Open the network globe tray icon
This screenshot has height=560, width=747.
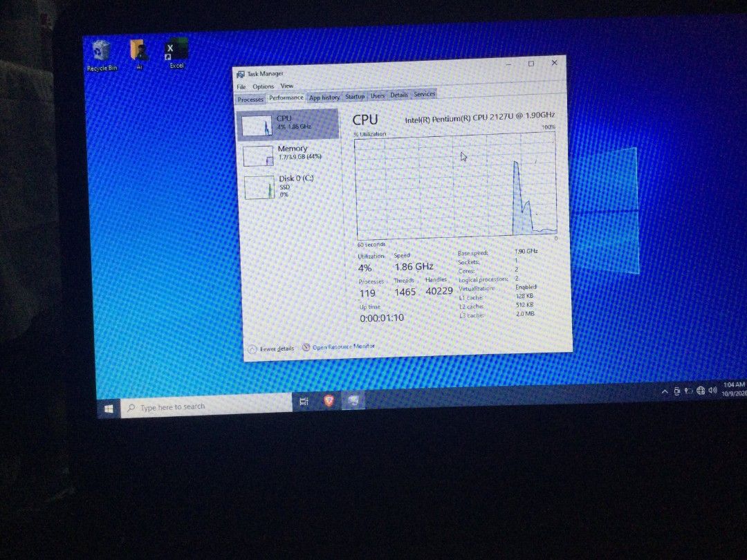tap(700, 391)
